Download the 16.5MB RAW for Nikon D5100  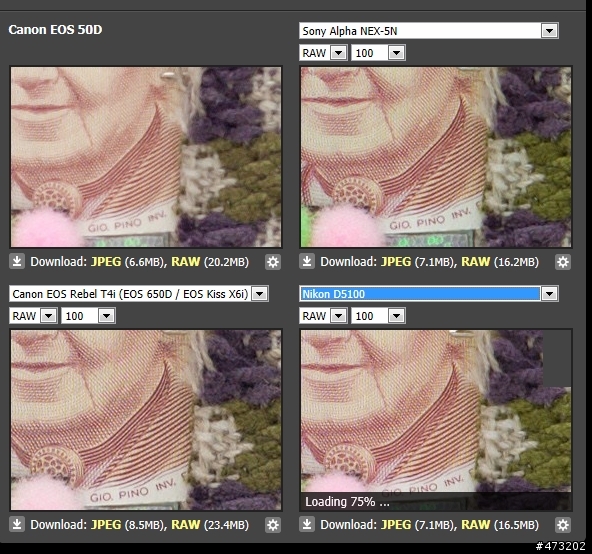[x=475, y=525]
